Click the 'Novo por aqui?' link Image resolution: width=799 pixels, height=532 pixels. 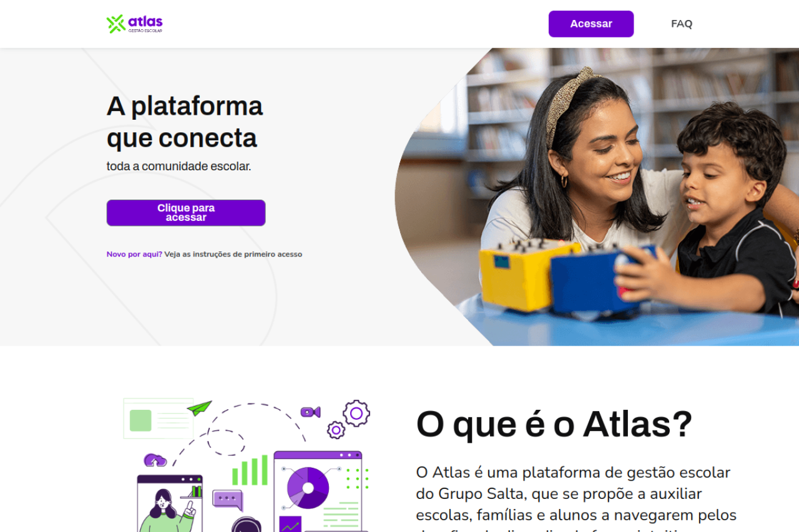coord(134,254)
